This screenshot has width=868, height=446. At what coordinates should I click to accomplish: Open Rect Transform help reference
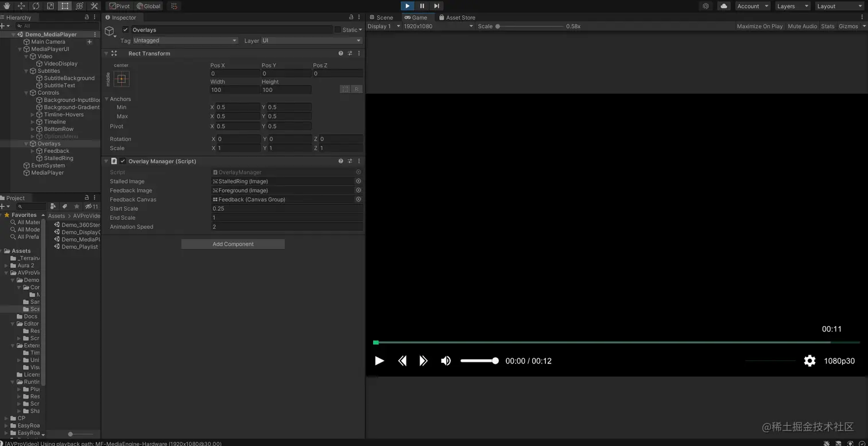click(340, 53)
